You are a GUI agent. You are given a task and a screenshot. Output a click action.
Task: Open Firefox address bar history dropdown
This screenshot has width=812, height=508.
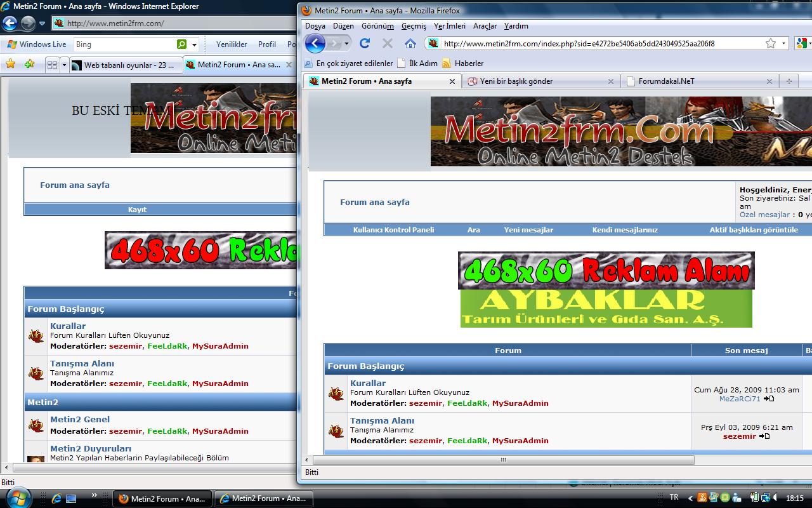[x=784, y=43]
